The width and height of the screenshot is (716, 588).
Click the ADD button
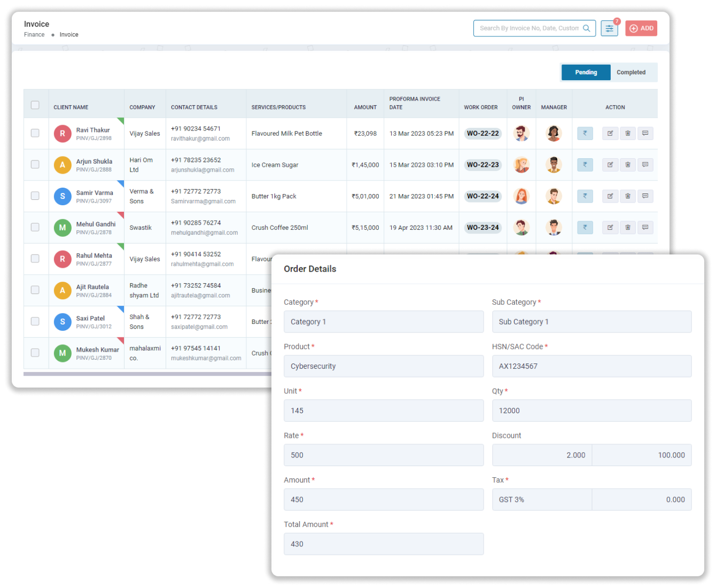pos(641,28)
